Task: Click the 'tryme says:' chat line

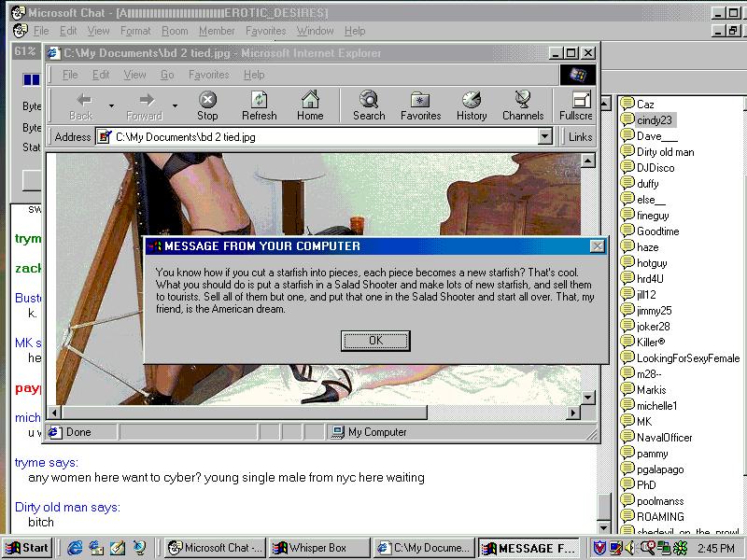Action: (x=46, y=462)
